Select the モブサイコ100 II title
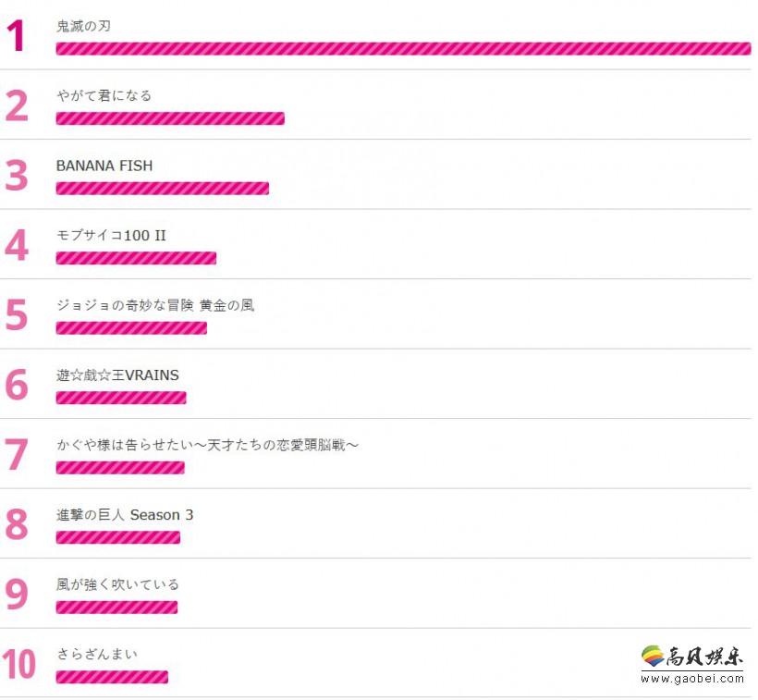 point(111,236)
